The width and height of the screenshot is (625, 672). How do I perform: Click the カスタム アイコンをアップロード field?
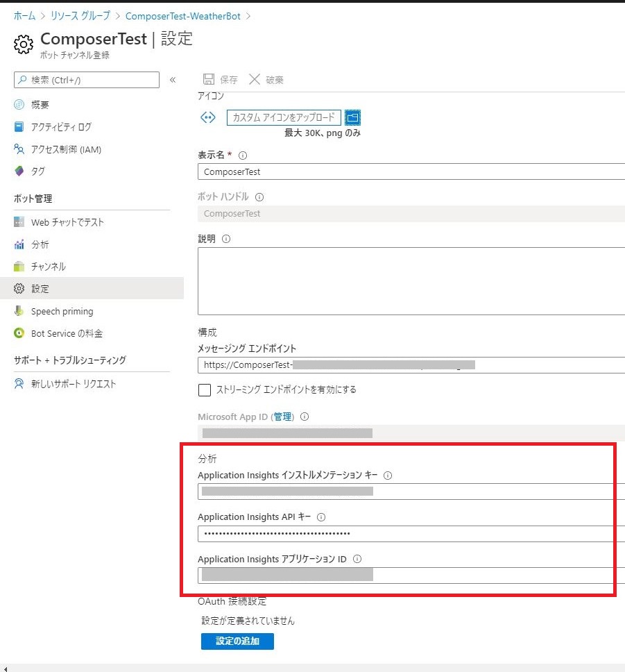(284, 117)
